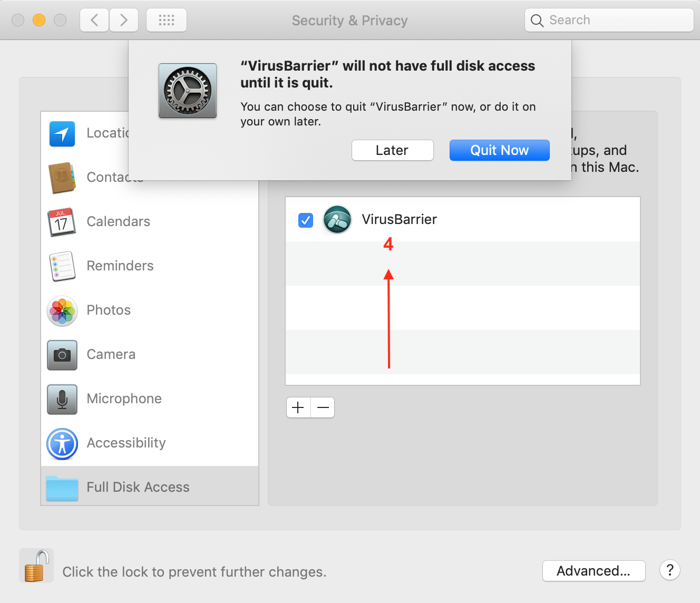Screen dimensions: 700x603
Task: Select the Camera privacy icon
Action: coord(62,355)
